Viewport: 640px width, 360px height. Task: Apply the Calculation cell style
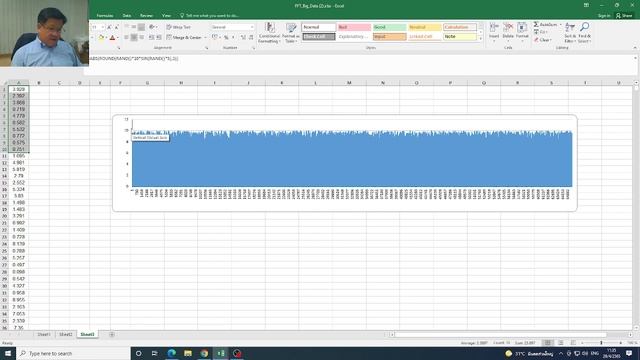460,27
